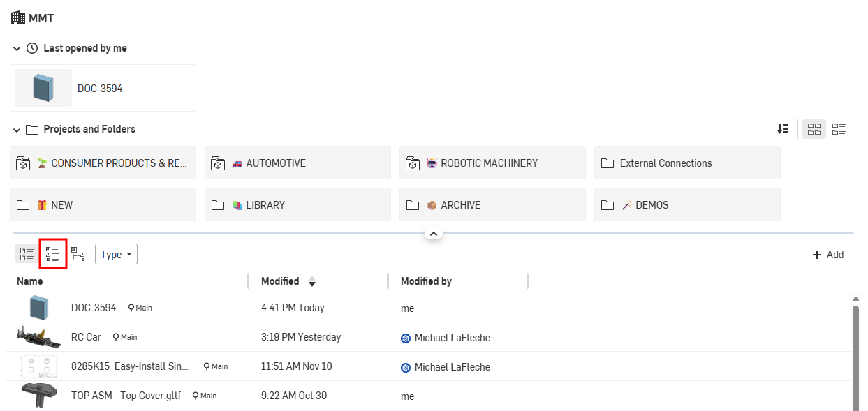The height and width of the screenshot is (411, 868).
Task: Switch projects to list view layout
Action: [839, 129]
